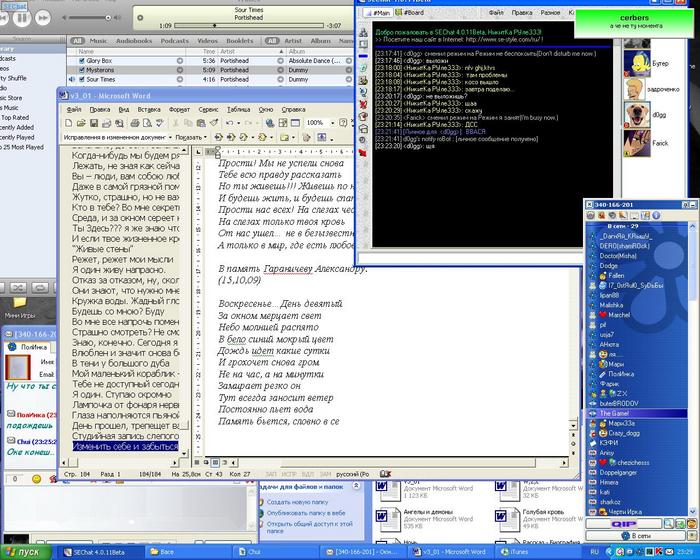Viewport: 700px width, 560px height.
Task: Uncheck the Mysterons song checkbox
Action: (x=82, y=70)
